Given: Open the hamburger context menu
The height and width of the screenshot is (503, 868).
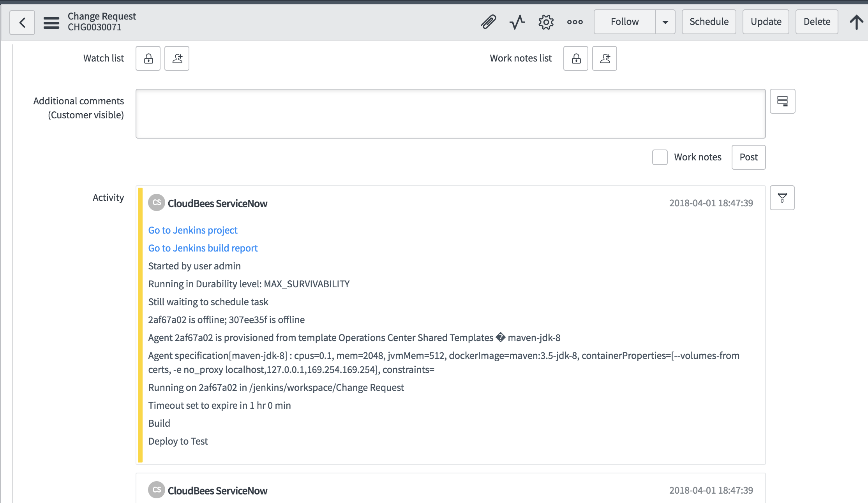Looking at the screenshot, I should [51, 23].
